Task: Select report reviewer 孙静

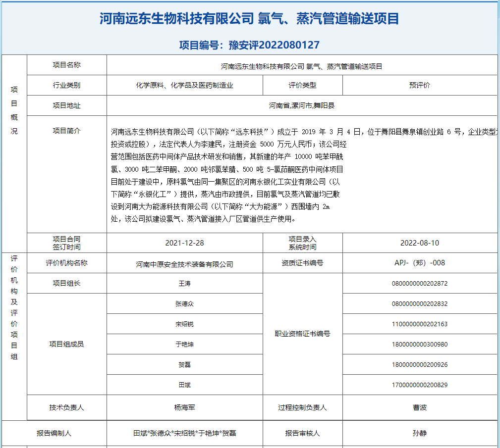Action: point(420,433)
